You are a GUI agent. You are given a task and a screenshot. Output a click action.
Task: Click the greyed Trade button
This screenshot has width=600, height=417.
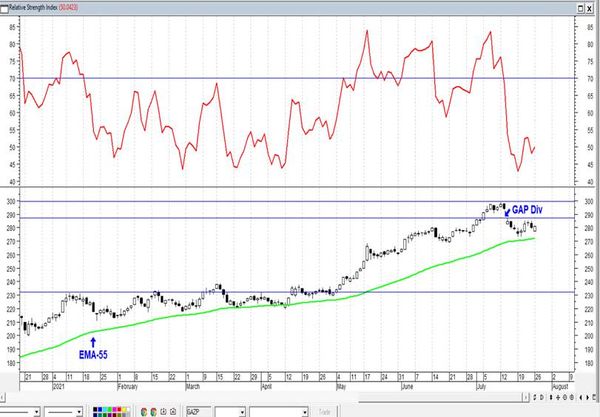click(324, 412)
